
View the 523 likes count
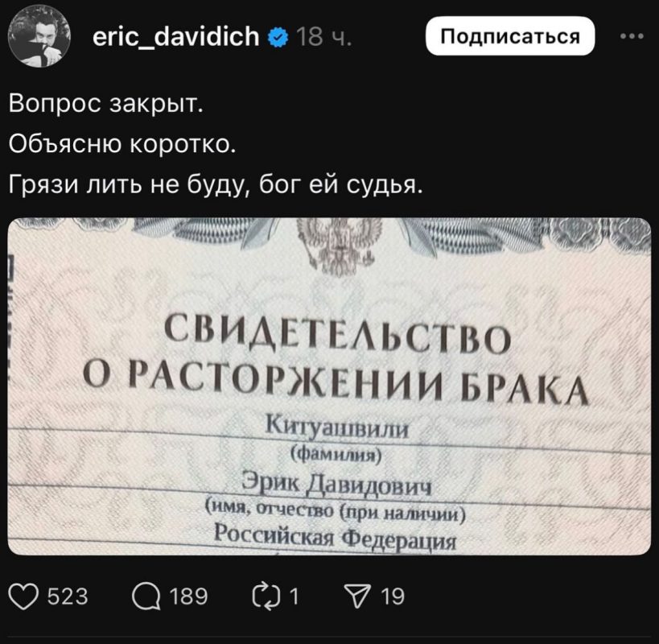click(x=68, y=597)
